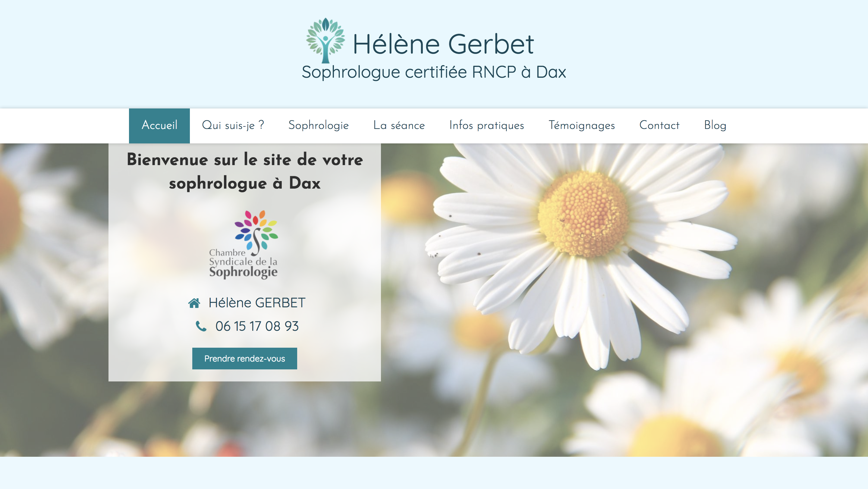
Task: View the Témoignages page
Action: tap(582, 126)
